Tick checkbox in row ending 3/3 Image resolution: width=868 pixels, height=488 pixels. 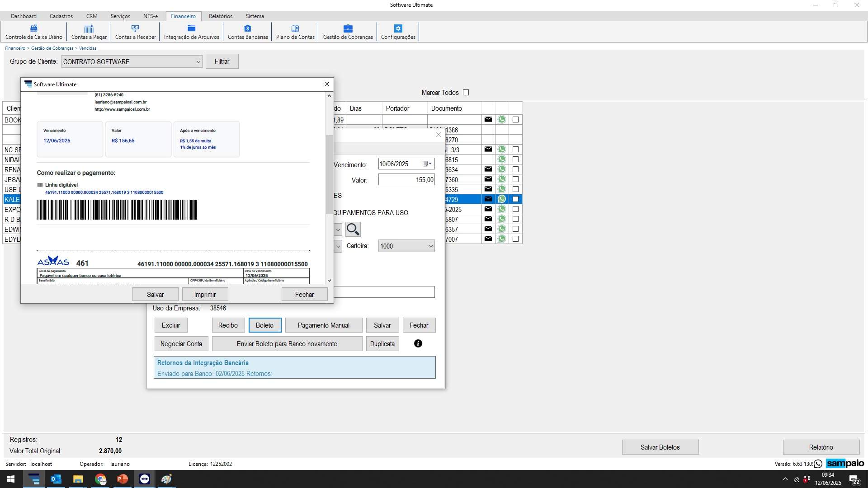[x=516, y=150]
